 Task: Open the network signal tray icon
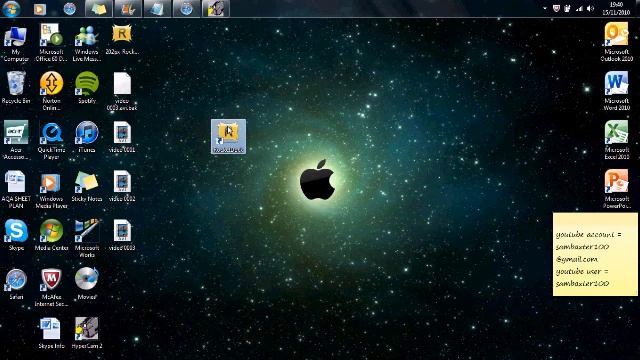(x=579, y=9)
